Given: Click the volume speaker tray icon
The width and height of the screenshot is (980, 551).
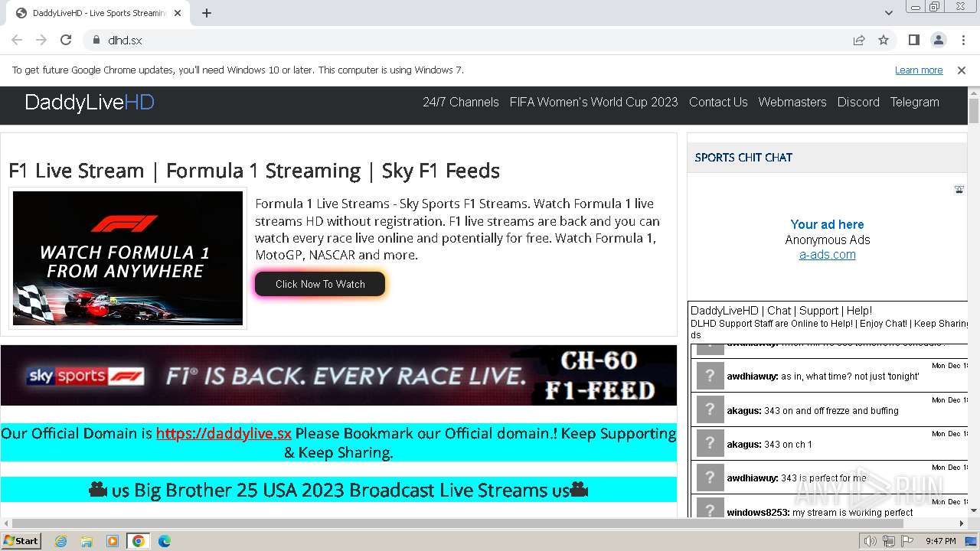Looking at the screenshot, I should tap(871, 541).
